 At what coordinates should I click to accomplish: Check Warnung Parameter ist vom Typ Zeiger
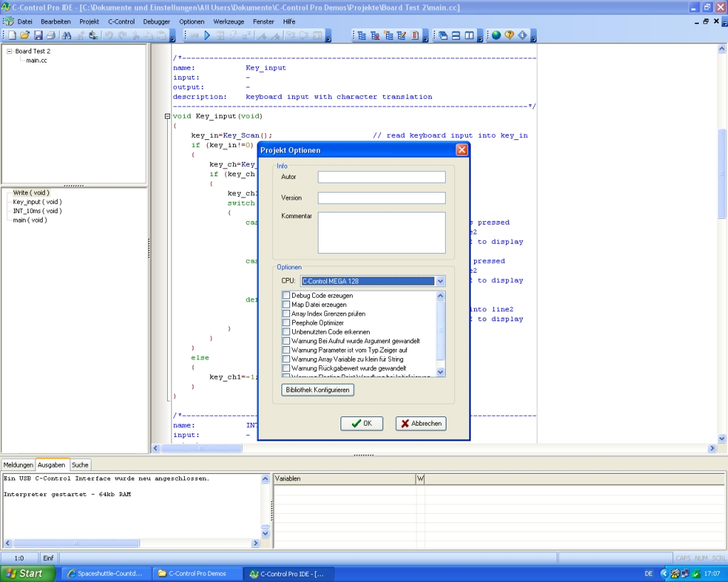[x=286, y=350]
